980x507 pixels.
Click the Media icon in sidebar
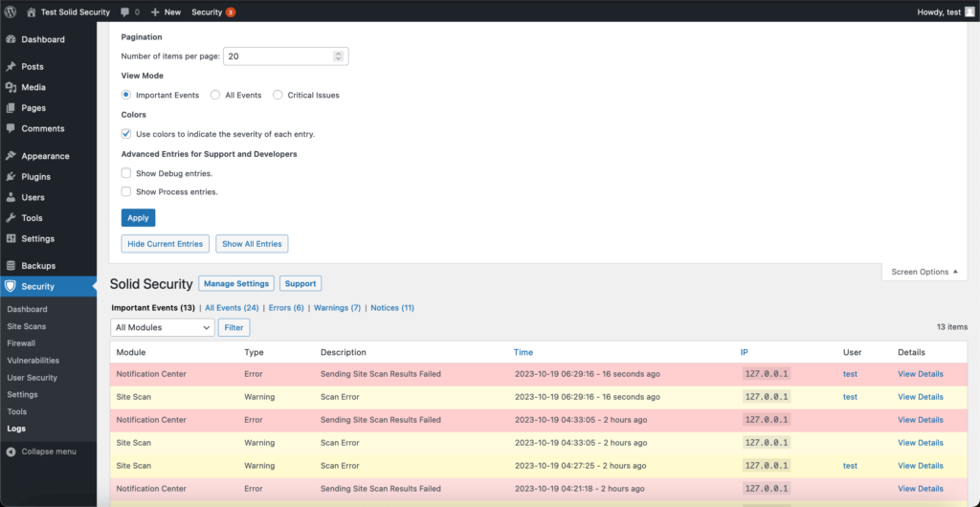(11, 87)
